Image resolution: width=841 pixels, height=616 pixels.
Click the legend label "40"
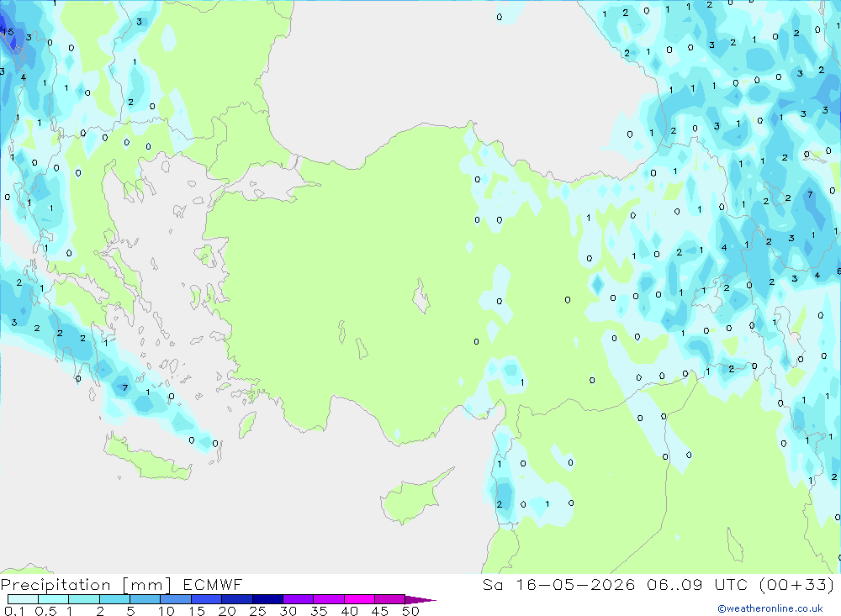tap(349, 611)
